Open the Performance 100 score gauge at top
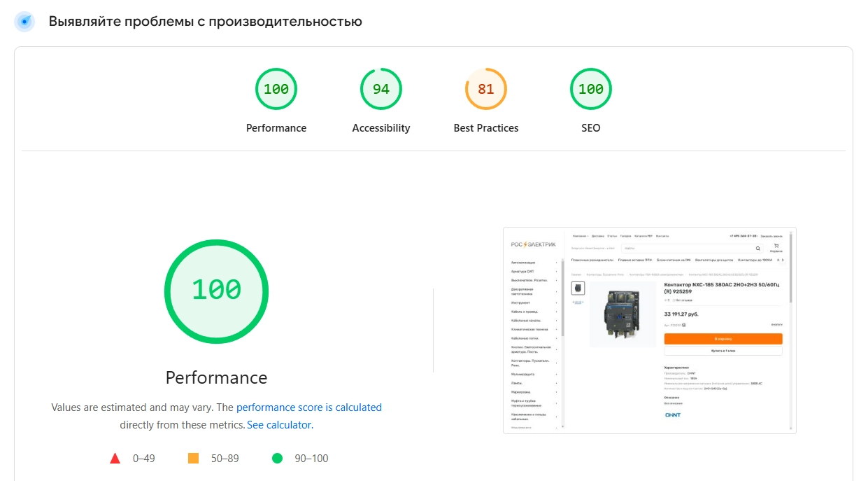 [276, 89]
